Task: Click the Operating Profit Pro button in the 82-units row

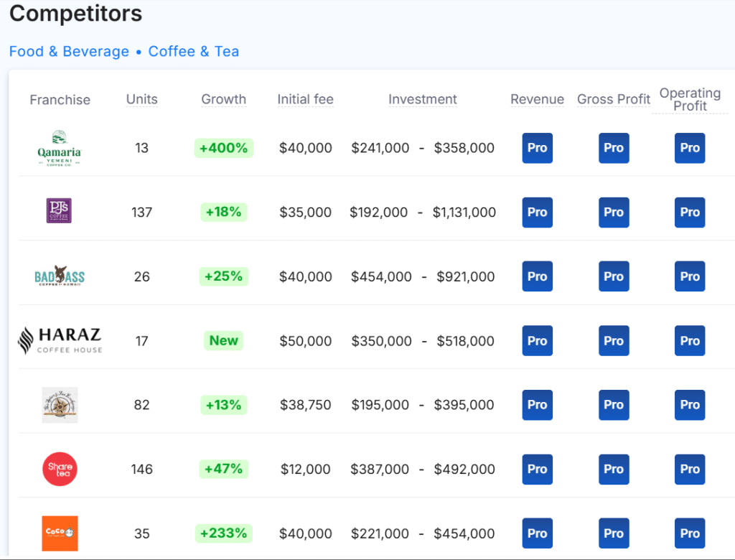Action: (690, 405)
